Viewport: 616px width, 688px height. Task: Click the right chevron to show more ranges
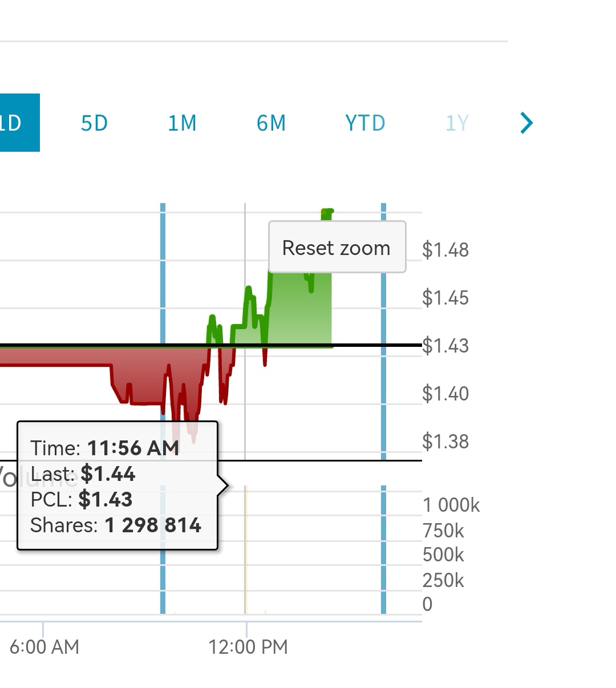tap(526, 123)
